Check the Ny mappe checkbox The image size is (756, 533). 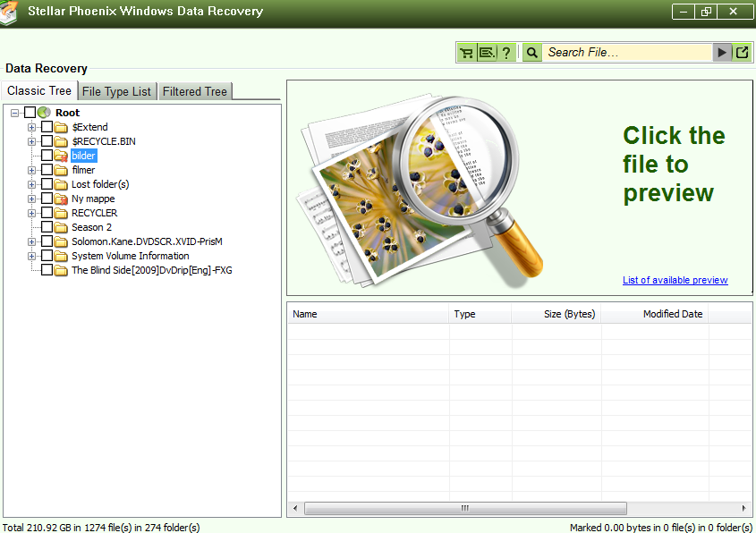point(47,198)
